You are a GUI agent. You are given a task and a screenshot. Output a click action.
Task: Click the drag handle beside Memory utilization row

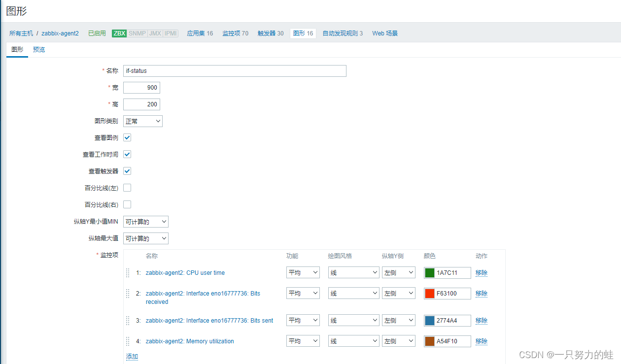tap(128, 341)
